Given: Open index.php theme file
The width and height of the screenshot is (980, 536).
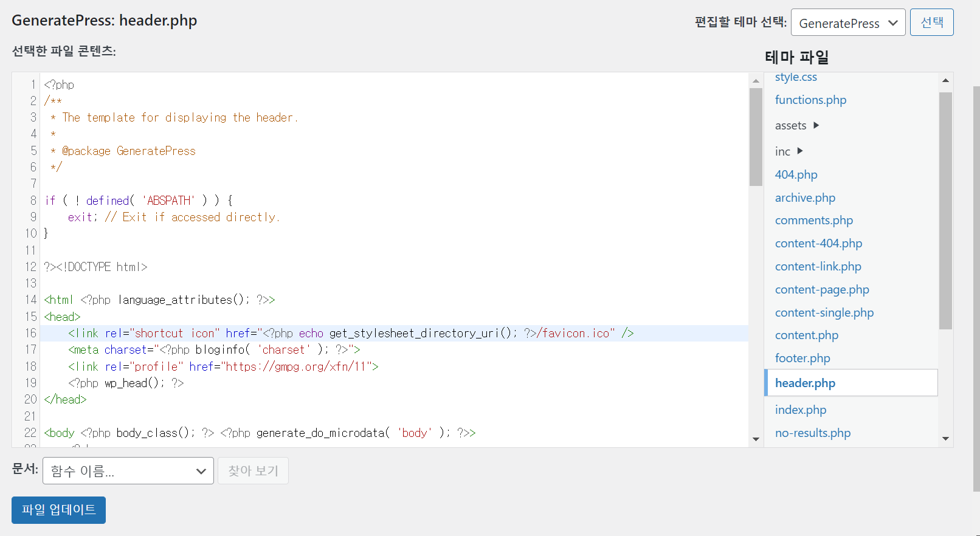Looking at the screenshot, I should [801, 410].
